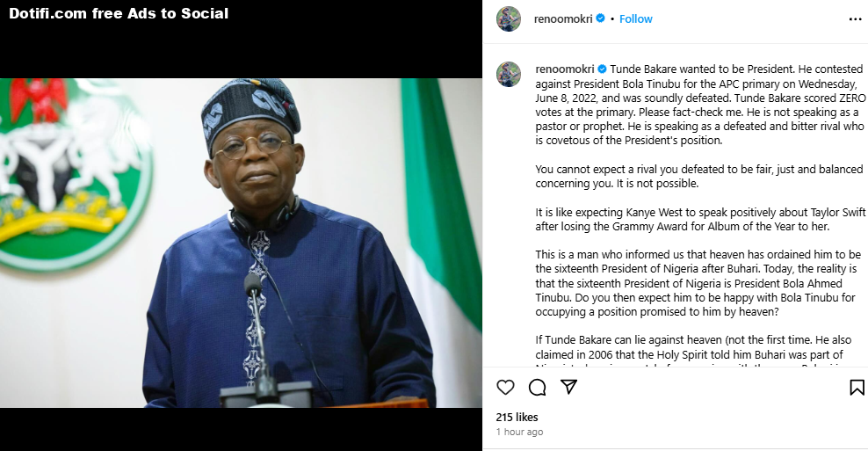Image resolution: width=868 pixels, height=451 pixels.
Task: Open comments using the speech bubble icon
Action: tap(538, 388)
